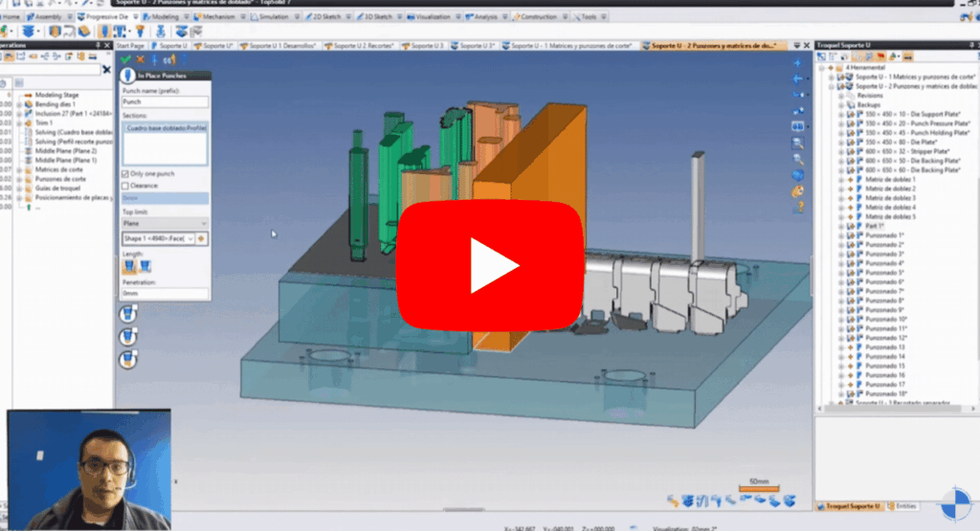Screen dimensions: 980x531
Task: Edit the Punch name prefix field
Action: click(x=165, y=101)
